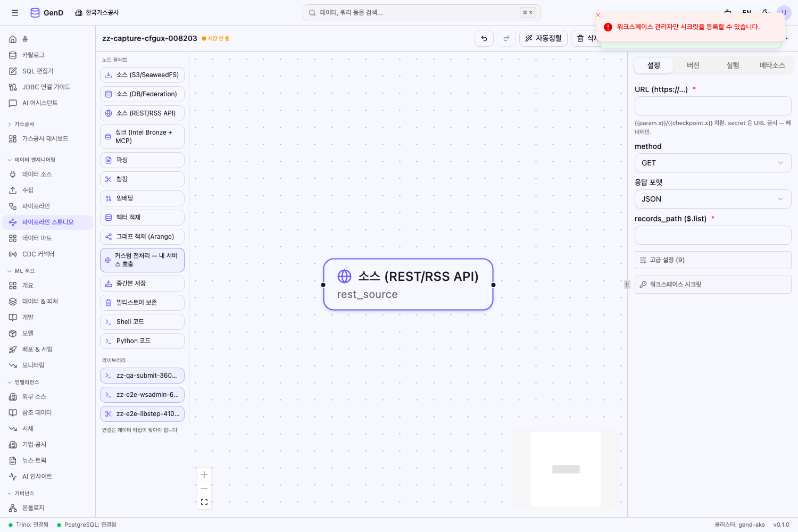Zoom in the canvas with plus
The width and height of the screenshot is (798, 532).
click(204, 475)
